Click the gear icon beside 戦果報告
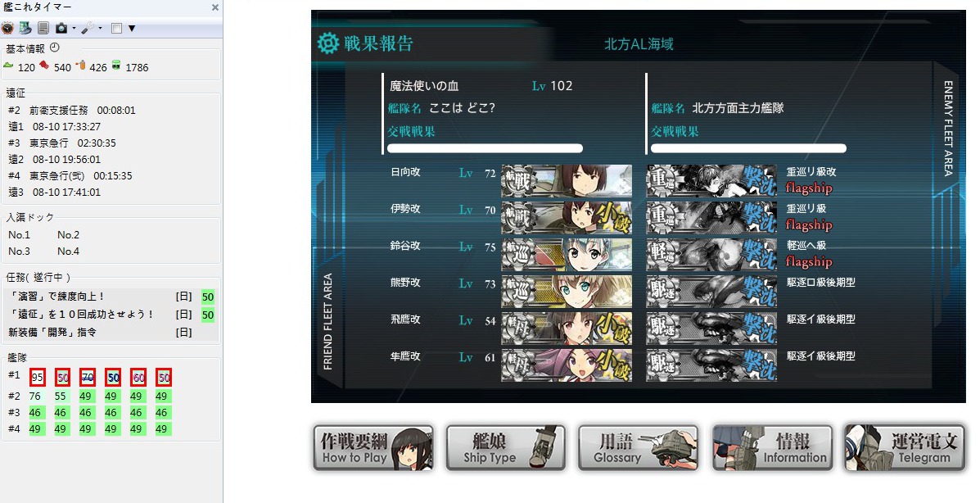Image resolution: width=980 pixels, height=503 pixels. click(x=328, y=43)
